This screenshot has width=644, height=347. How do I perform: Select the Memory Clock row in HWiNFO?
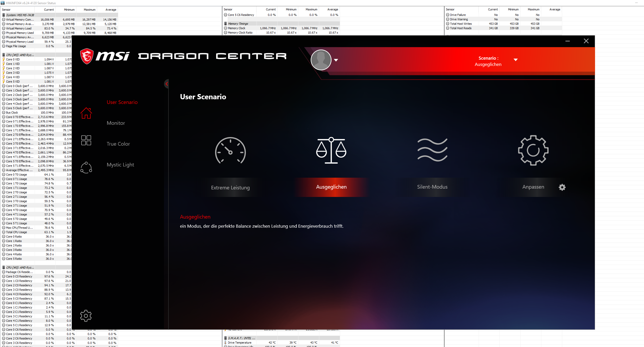[x=281, y=28]
